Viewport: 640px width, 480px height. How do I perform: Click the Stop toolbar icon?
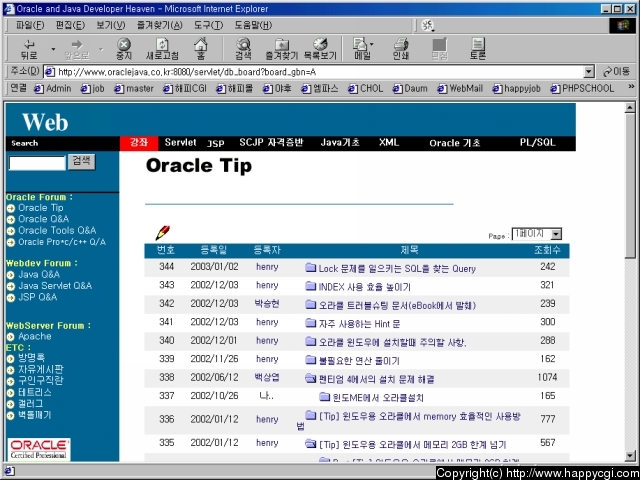124,49
